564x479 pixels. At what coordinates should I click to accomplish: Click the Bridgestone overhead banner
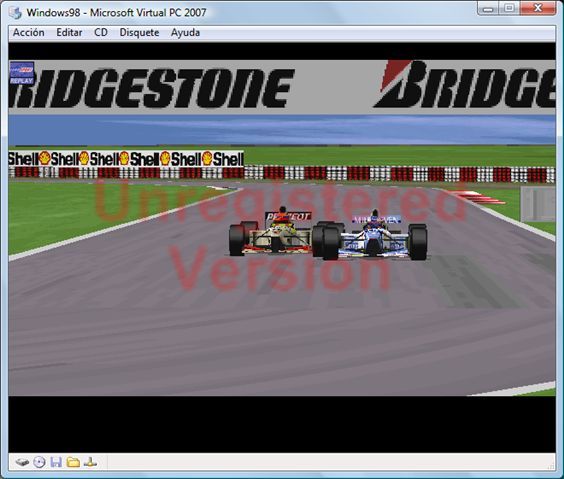[x=282, y=87]
